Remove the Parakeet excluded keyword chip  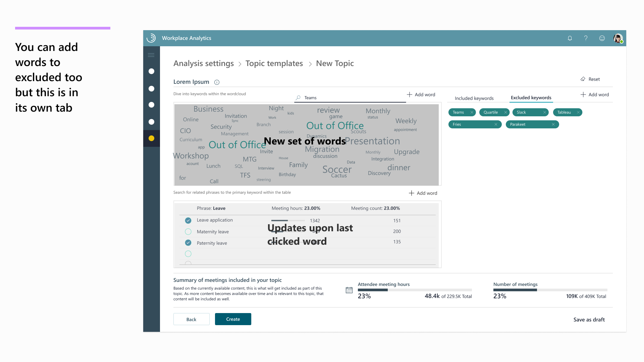[554, 124]
